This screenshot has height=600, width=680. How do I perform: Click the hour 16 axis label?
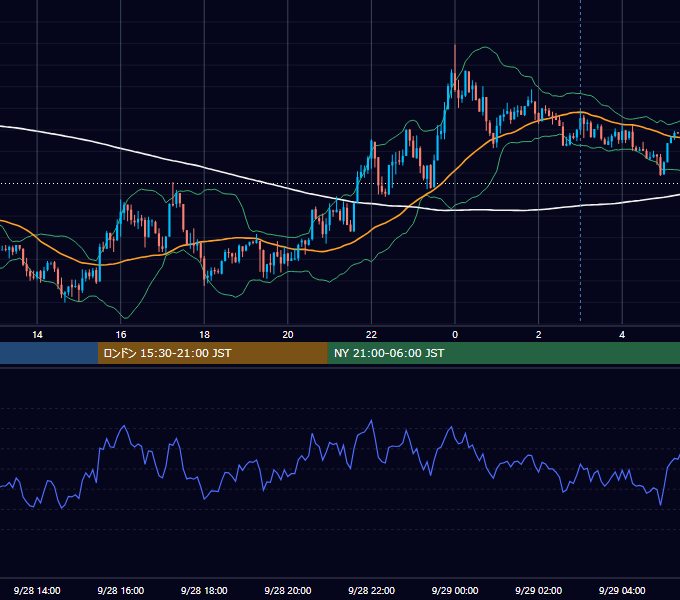point(121,335)
